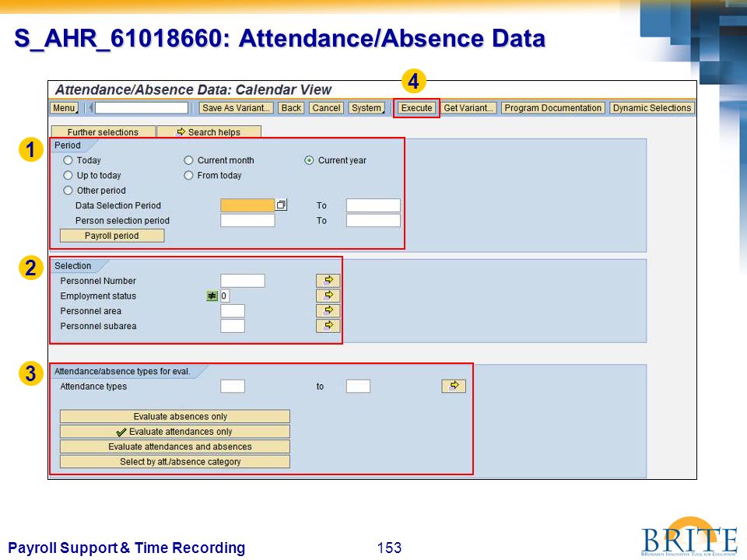Click Evaluate attendances only
This screenshot has width=747, height=560.
(175, 432)
